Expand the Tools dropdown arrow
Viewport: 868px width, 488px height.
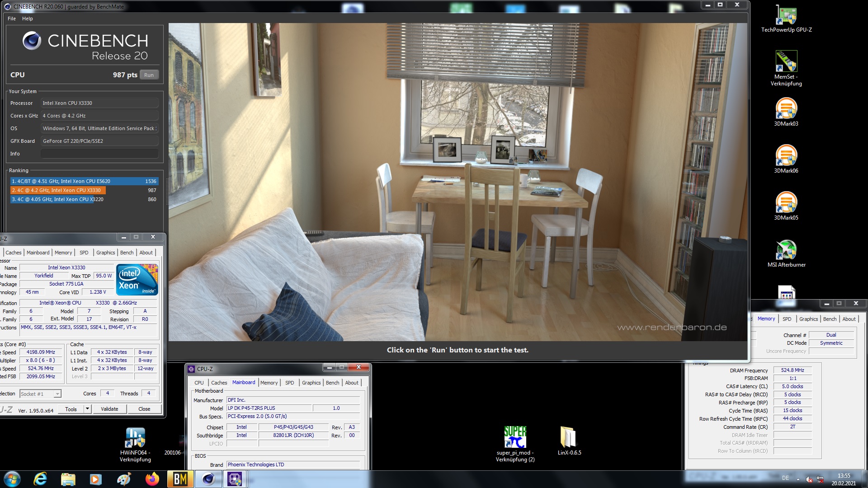(88, 409)
